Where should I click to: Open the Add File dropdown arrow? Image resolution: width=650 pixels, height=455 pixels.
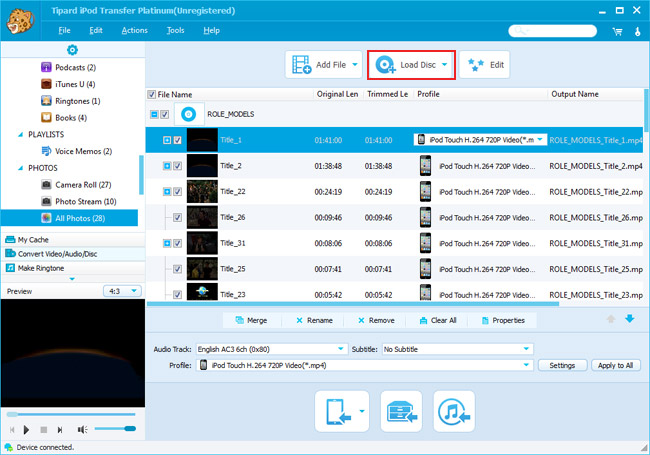[x=355, y=65]
